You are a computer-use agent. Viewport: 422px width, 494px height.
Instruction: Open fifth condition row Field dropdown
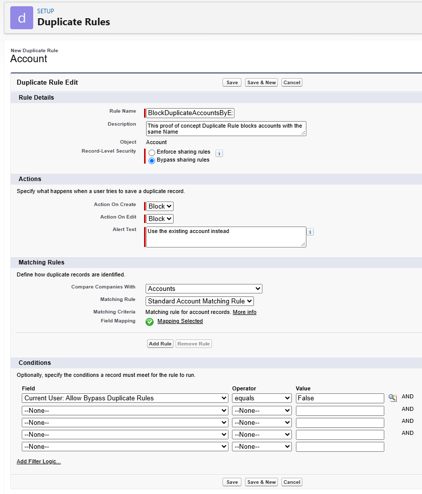(x=125, y=447)
